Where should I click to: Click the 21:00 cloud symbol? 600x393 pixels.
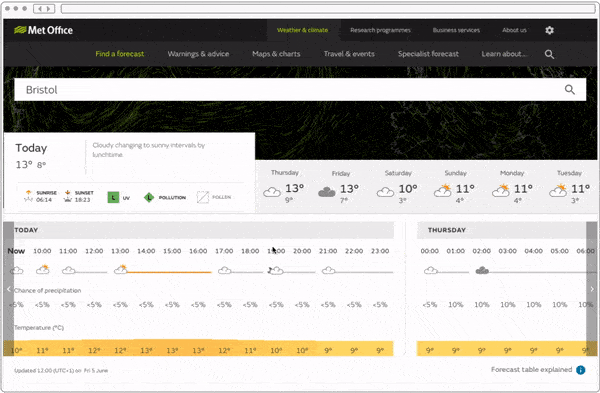pyautogui.click(x=329, y=271)
